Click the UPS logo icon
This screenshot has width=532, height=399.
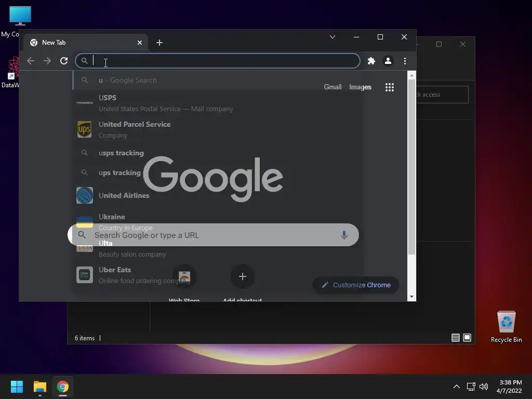coord(85,129)
